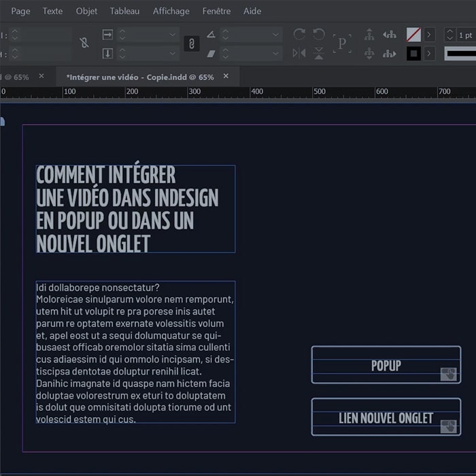Click the horizontal scale percentage icon

point(107,35)
